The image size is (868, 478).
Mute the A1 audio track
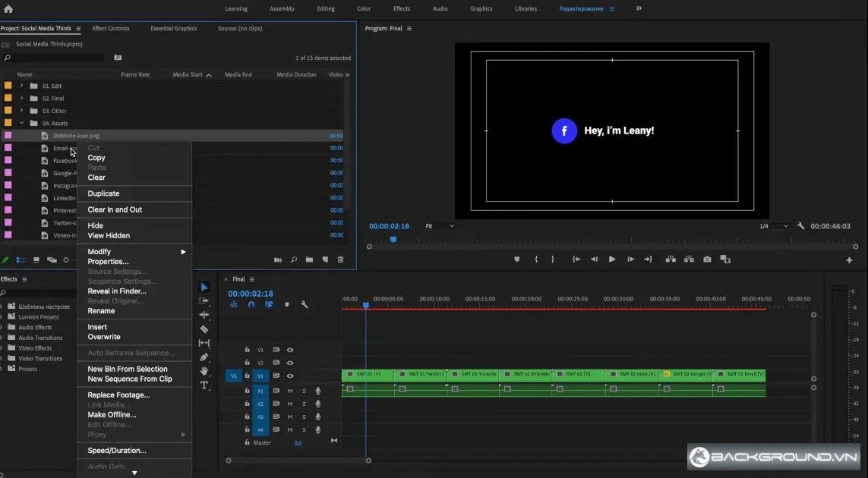click(289, 391)
